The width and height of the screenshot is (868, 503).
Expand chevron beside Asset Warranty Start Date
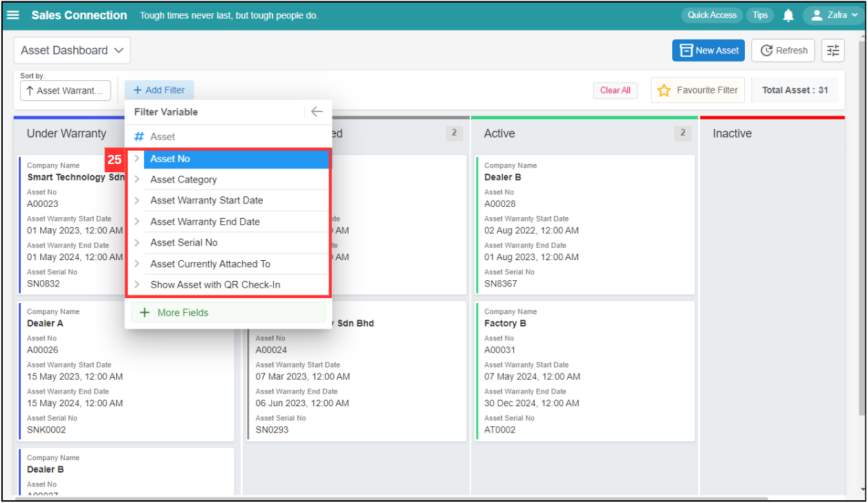(x=136, y=200)
